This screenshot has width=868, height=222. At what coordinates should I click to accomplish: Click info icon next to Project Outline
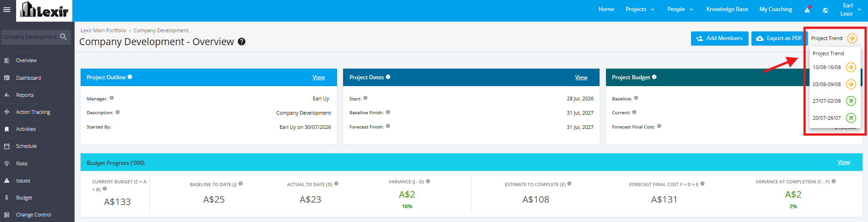(x=130, y=77)
